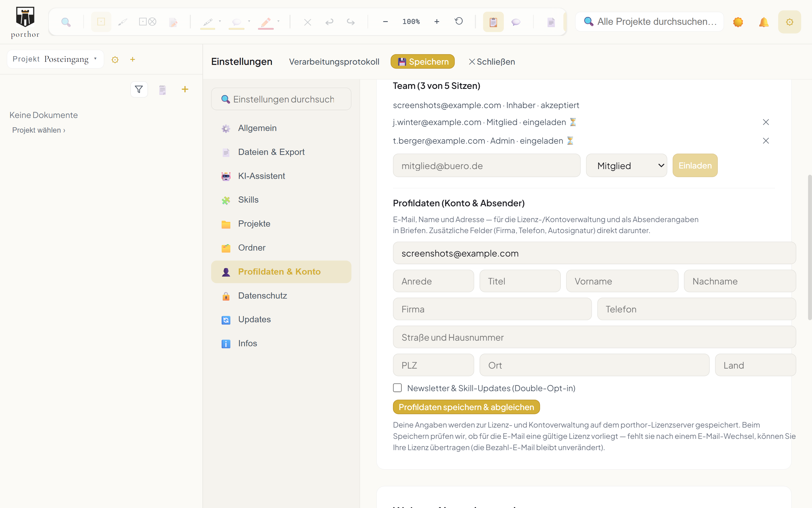The width and height of the screenshot is (812, 508).
Task: Select the square-and-crossed-circle redaction tool
Action: tap(148, 22)
